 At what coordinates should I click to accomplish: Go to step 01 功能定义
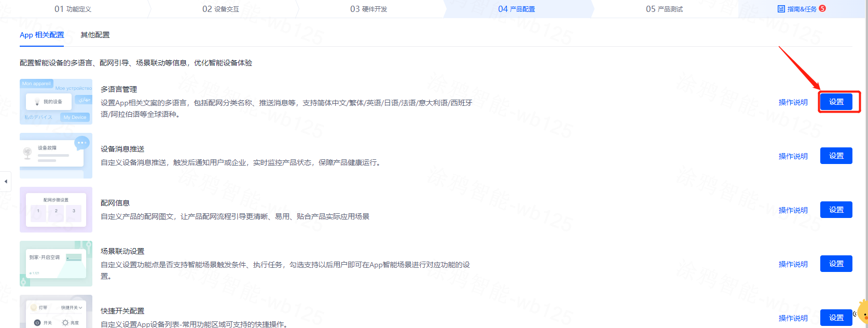pos(73,9)
